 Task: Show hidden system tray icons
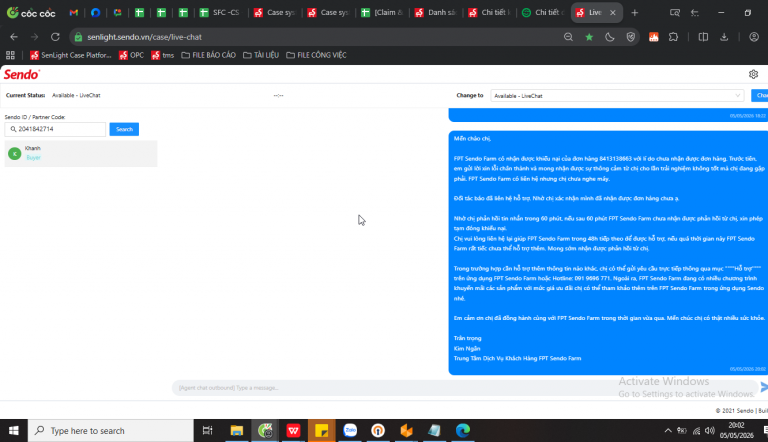[668, 431]
